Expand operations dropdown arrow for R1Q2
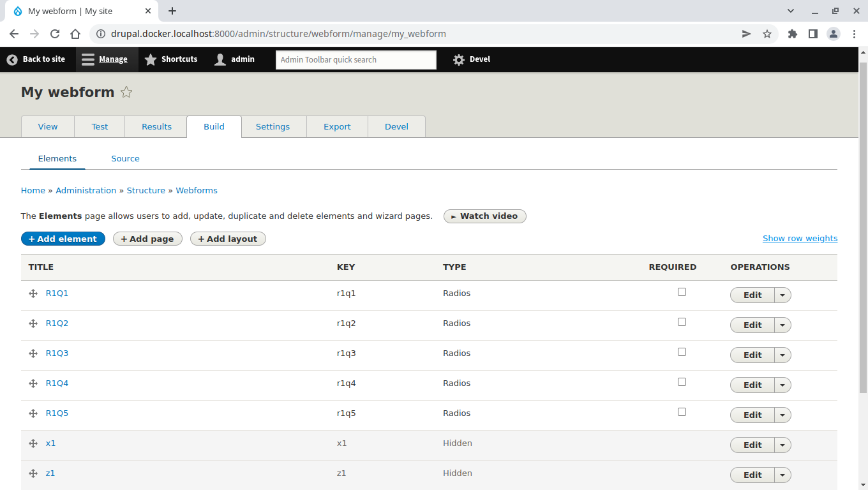This screenshot has height=490, width=868. tap(782, 325)
